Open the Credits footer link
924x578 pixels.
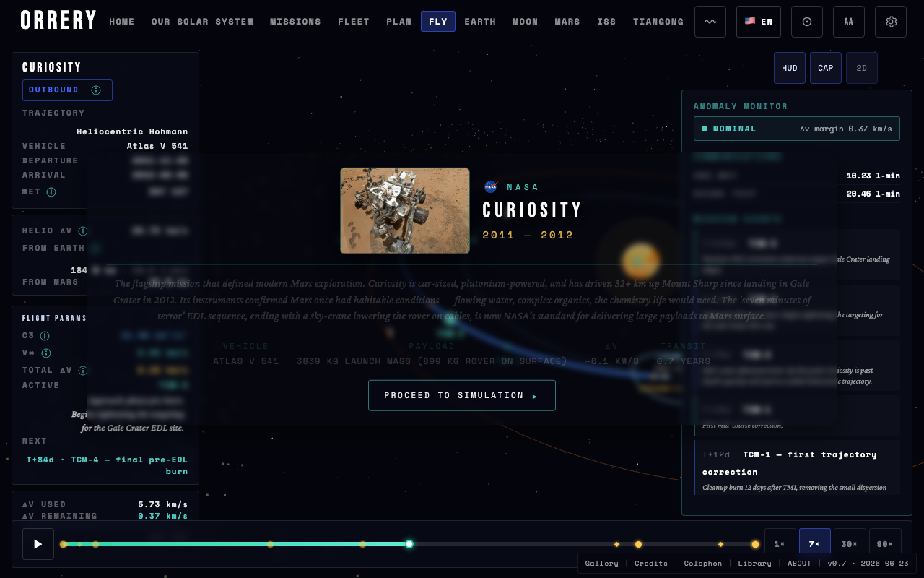[651, 563]
